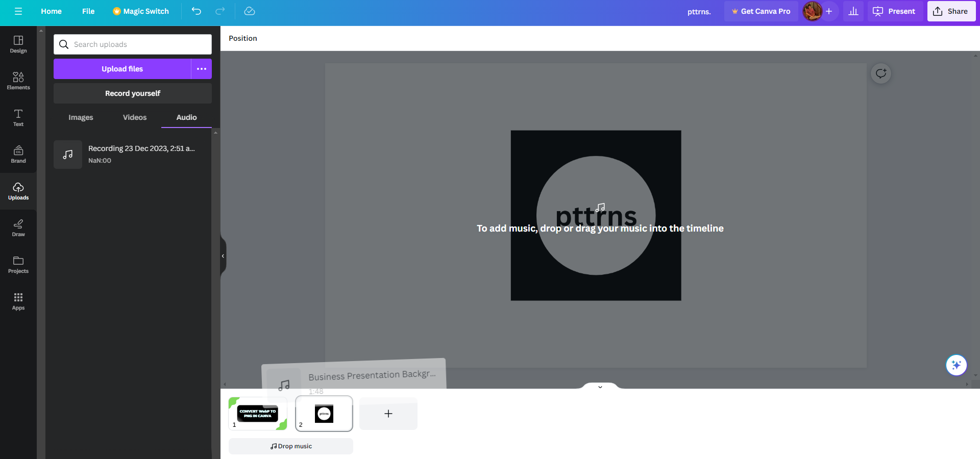Select page 2 thumbnail in the timeline

point(324,414)
